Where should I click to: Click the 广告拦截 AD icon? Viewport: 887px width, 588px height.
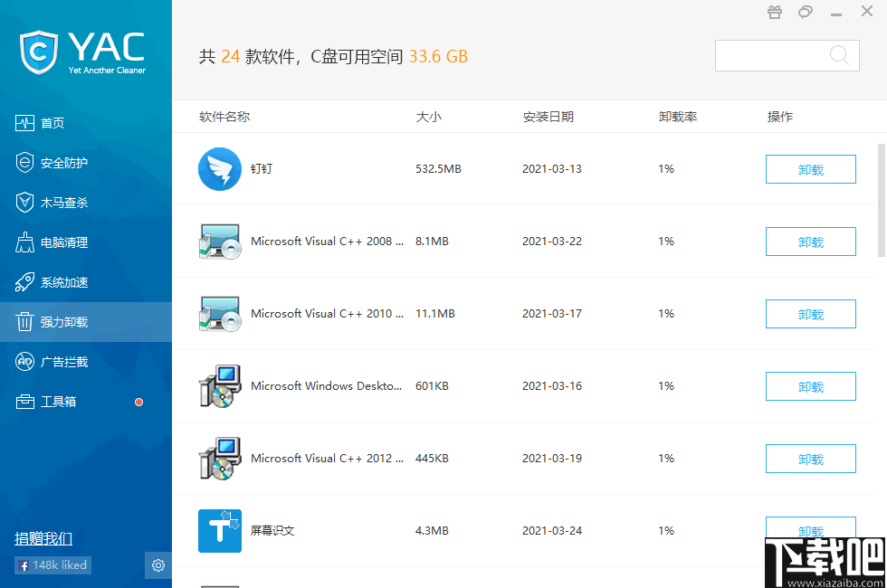[x=25, y=362]
